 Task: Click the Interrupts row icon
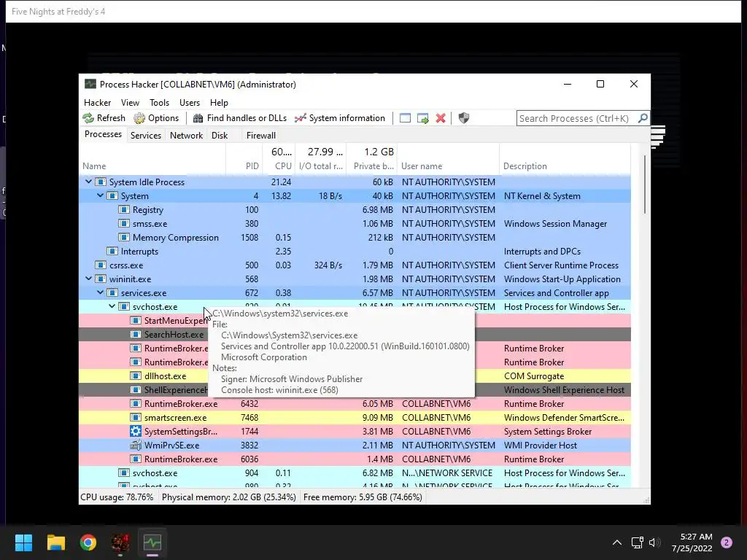[x=112, y=252]
